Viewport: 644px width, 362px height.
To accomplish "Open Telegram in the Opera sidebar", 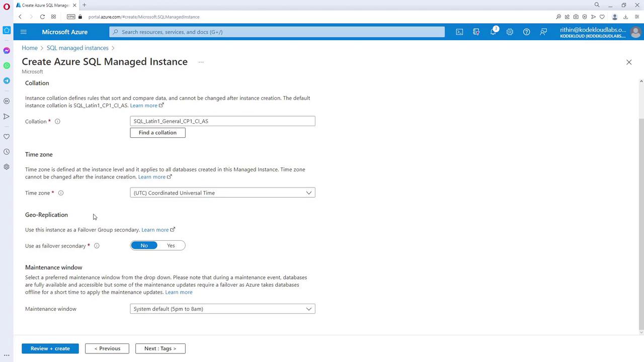I will (x=7, y=81).
